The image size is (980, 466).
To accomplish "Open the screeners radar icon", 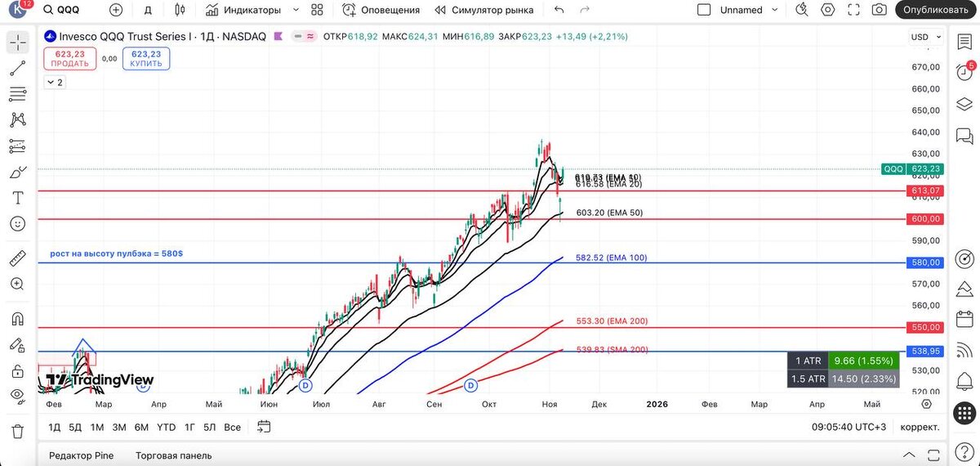I will tap(964, 259).
